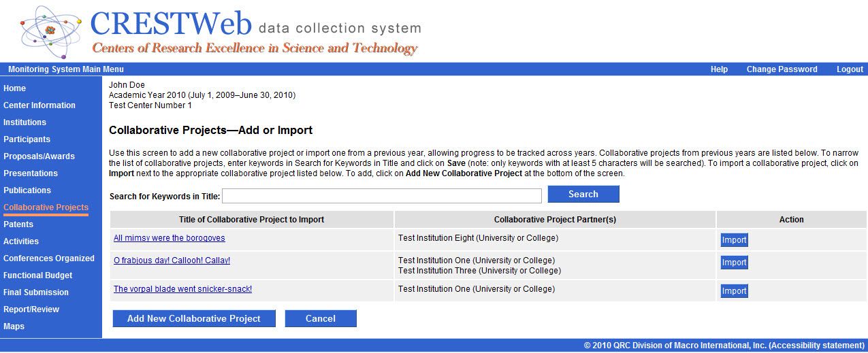Click Add New Collaborative Project button

pos(194,319)
